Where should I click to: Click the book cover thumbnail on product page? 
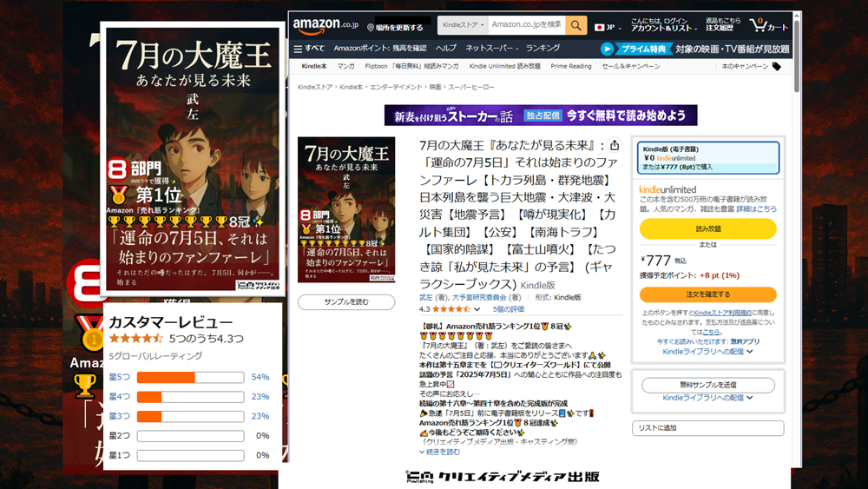346,210
